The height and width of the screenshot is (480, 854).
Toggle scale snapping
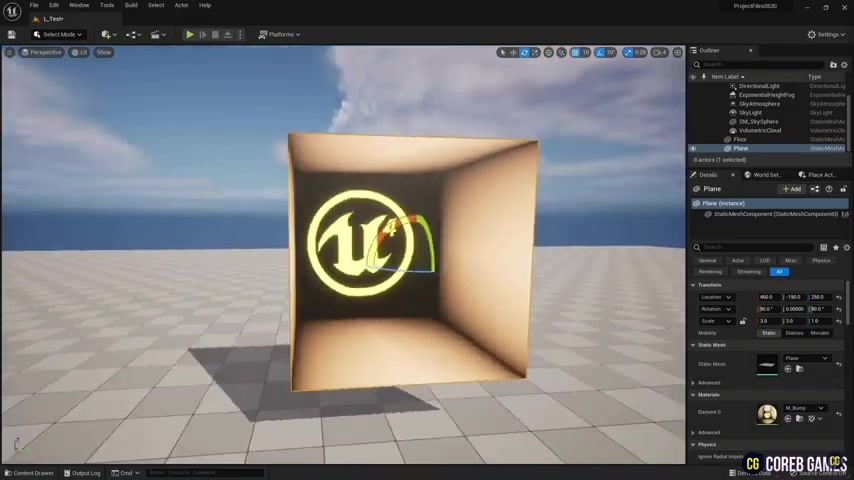629,52
